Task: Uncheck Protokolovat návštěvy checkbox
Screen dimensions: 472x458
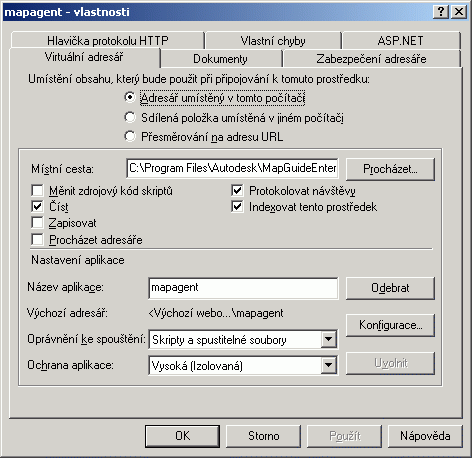Action: pyautogui.click(x=237, y=191)
